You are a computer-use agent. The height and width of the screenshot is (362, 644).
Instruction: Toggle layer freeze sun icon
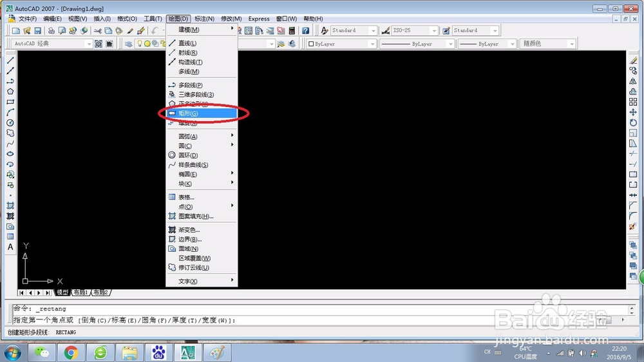click(x=147, y=44)
